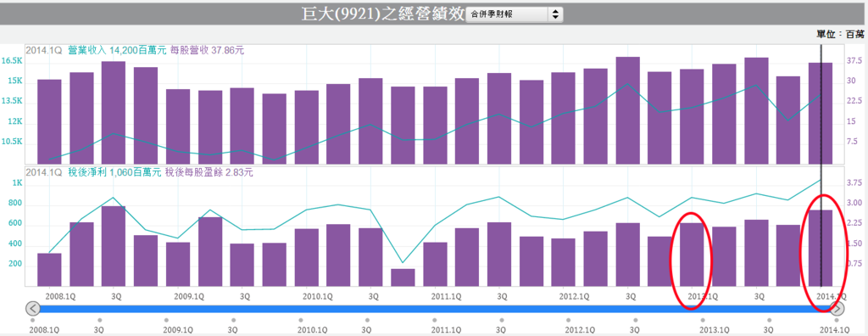Click the 2014.1Q revenue bar in top chart
The image size is (868, 336).
tap(821, 114)
